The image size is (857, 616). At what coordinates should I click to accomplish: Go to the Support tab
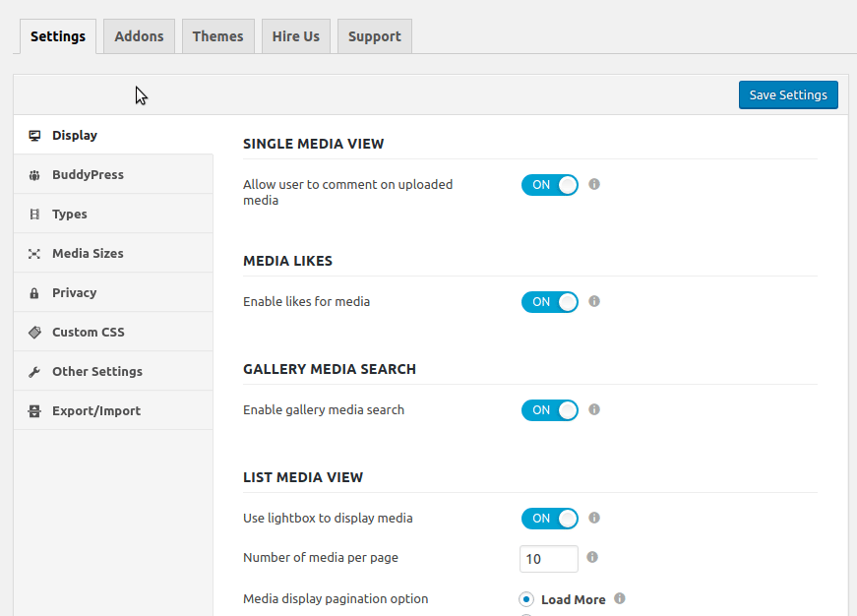pyautogui.click(x=374, y=36)
